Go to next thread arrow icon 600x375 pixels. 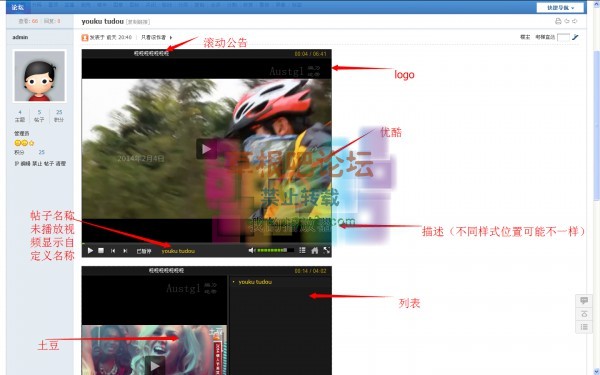coord(575,21)
